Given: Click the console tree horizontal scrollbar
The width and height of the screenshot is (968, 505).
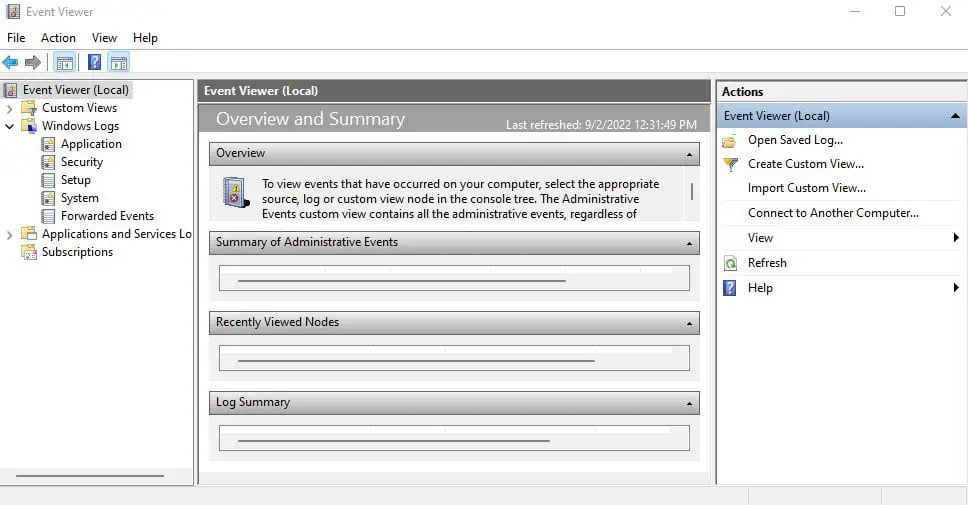Looking at the screenshot, I should tap(90, 476).
